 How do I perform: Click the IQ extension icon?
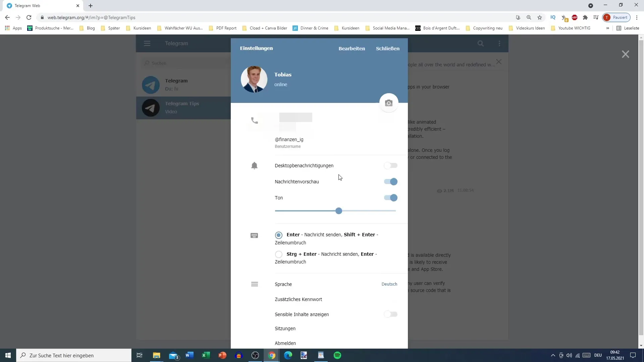(x=553, y=17)
